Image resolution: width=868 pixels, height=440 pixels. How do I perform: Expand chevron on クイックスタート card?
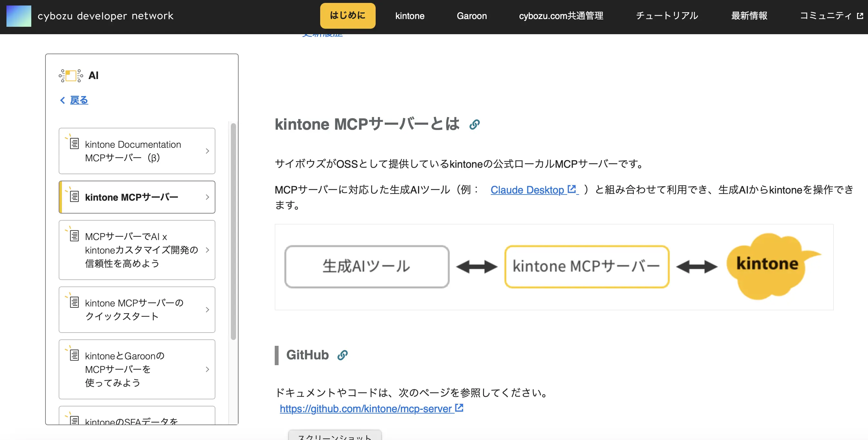207,310
